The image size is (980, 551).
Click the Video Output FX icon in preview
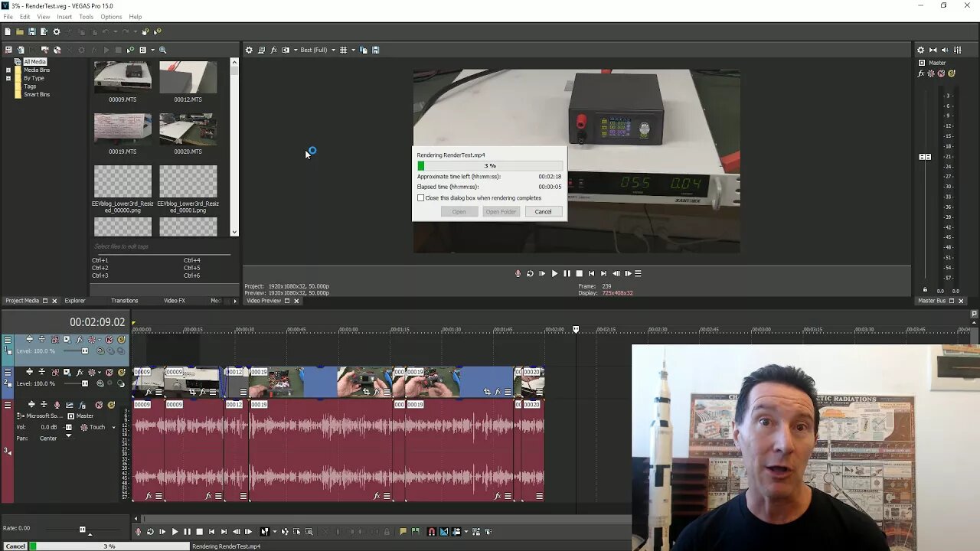(x=273, y=50)
